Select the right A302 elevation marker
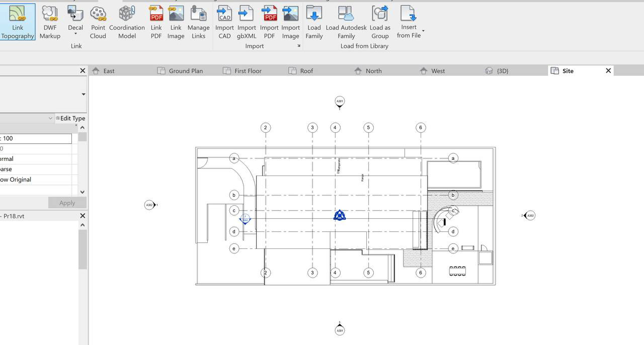This screenshot has height=345, width=644. click(529, 215)
